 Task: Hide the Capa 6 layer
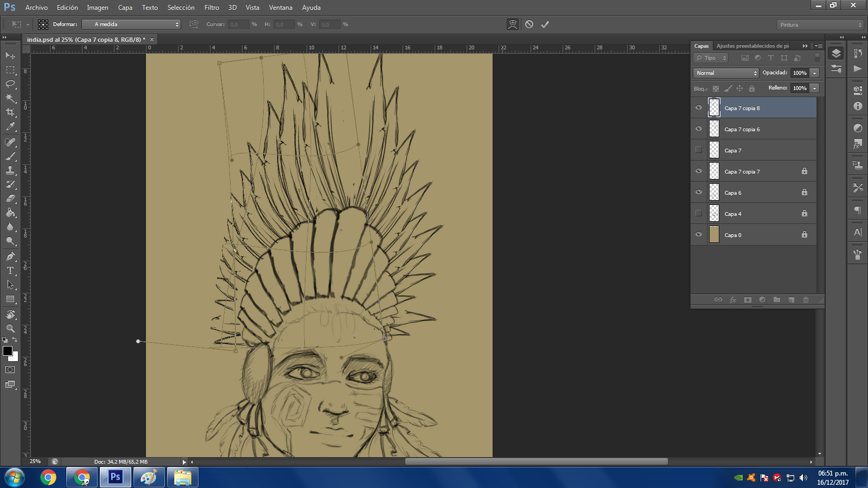tap(699, 192)
